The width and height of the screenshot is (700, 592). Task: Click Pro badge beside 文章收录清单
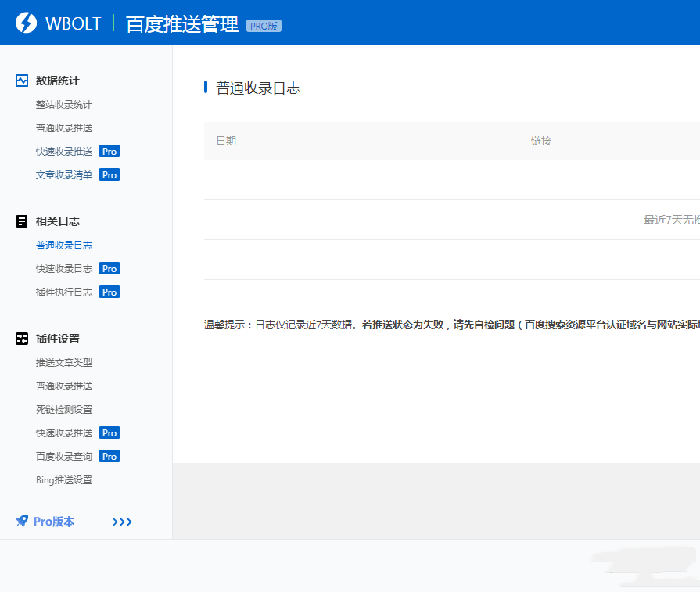click(109, 175)
